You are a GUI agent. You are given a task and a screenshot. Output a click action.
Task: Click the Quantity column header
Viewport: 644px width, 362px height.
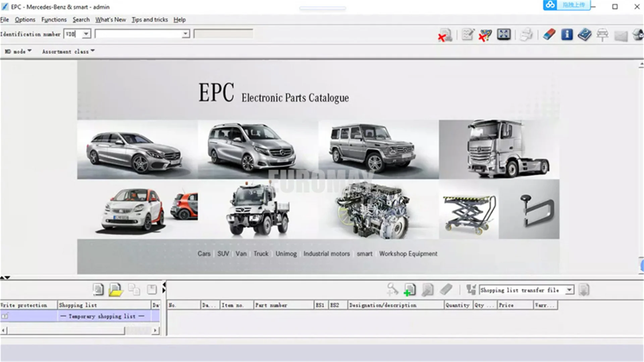pos(458,305)
